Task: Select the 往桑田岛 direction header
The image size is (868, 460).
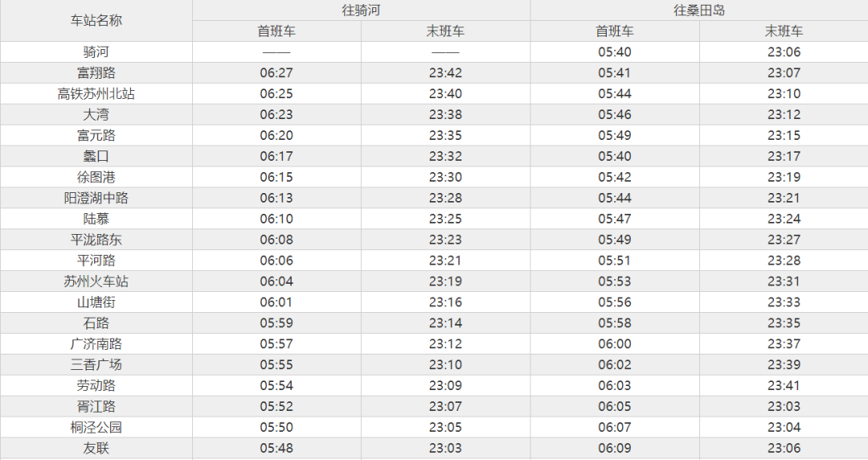Action: pos(698,10)
